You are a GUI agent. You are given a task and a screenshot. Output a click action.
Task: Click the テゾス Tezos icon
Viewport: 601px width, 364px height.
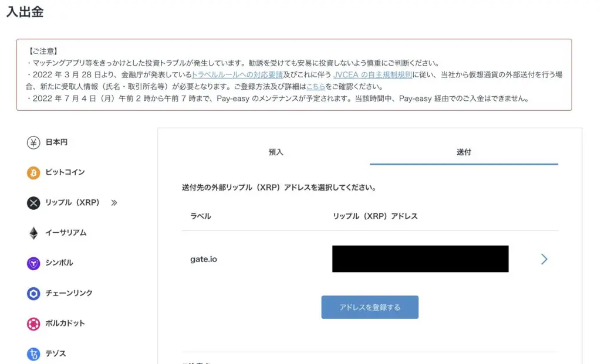point(33,353)
